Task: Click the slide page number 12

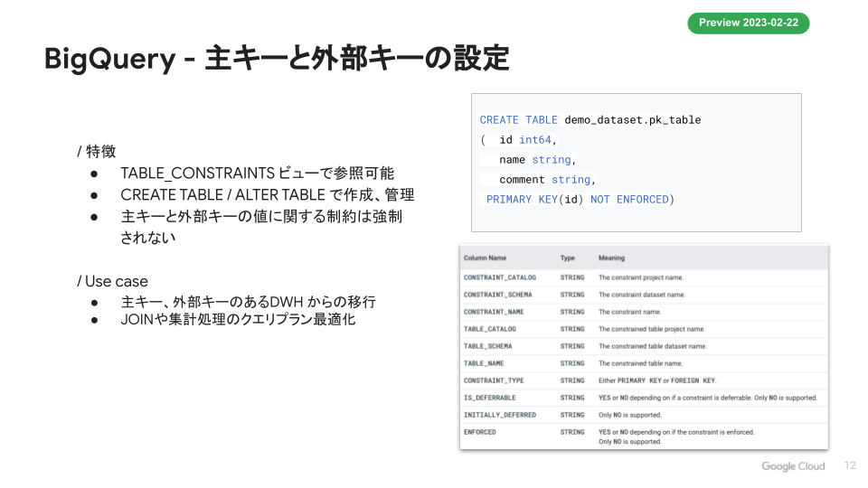Action: tap(850, 465)
